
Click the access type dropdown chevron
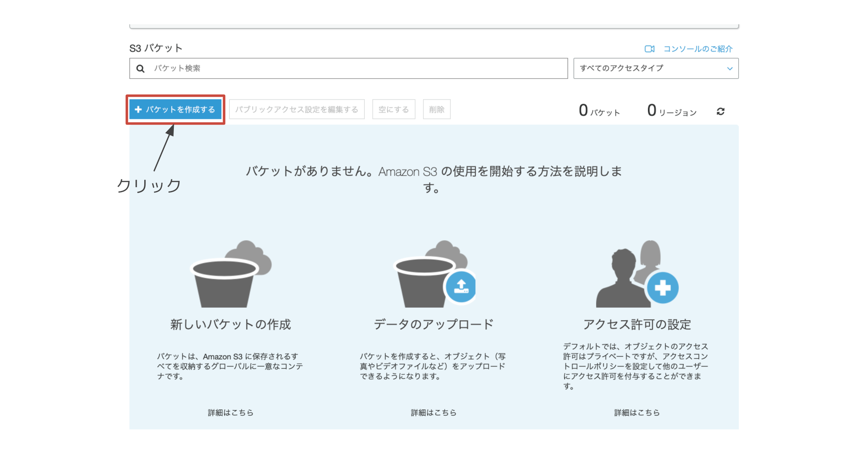[x=730, y=69]
